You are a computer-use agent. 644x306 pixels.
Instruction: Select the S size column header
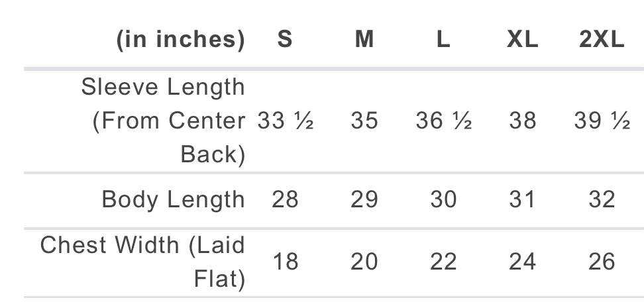click(x=285, y=40)
